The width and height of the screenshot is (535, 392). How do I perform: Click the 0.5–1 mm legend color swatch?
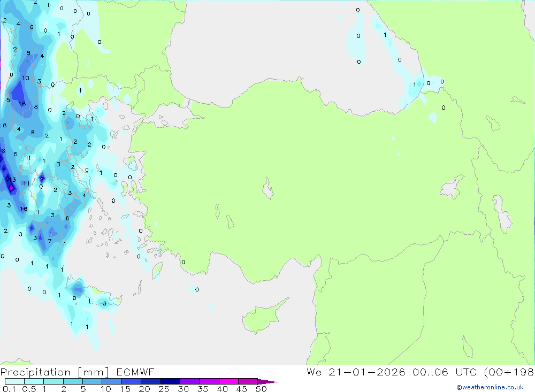[34, 381]
